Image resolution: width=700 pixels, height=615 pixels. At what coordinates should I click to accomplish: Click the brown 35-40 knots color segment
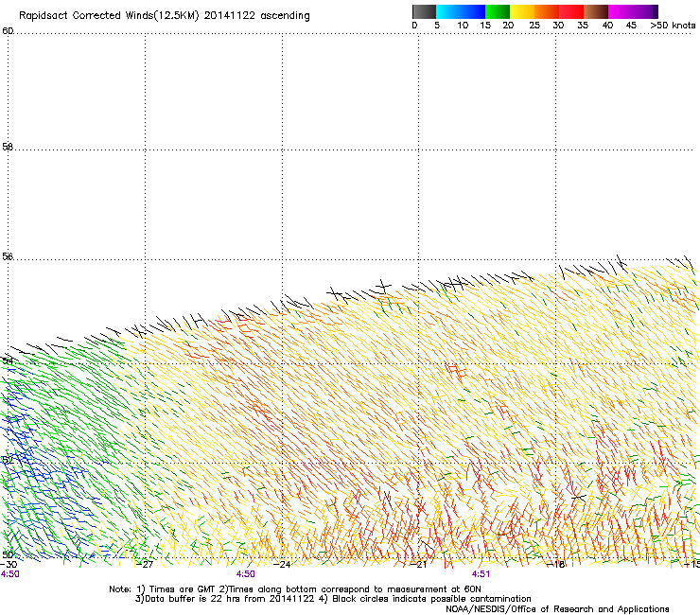coord(596,11)
